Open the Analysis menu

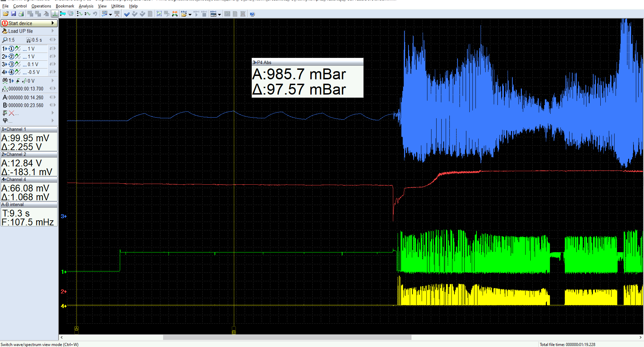pos(86,6)
